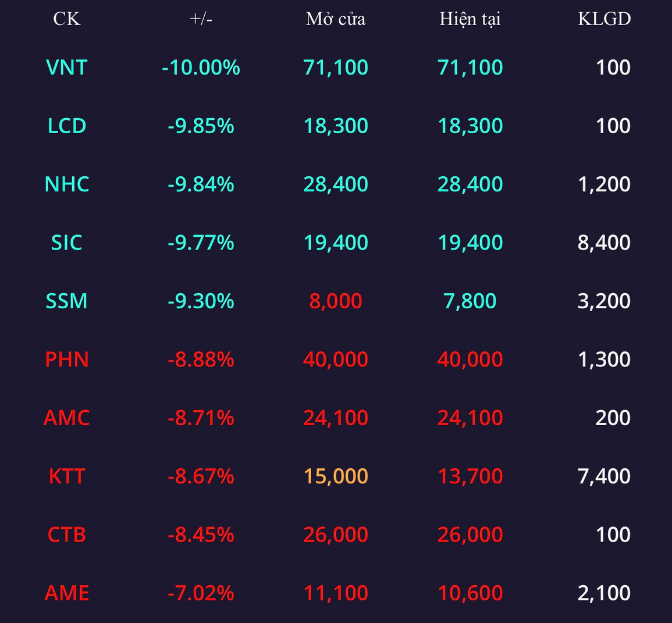Select the NHC stock symbol

[66, 184]
